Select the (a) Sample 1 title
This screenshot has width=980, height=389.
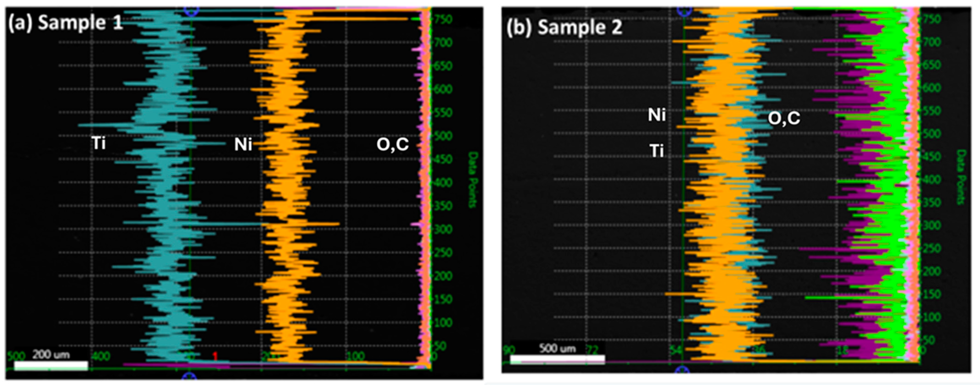[65, 23]
